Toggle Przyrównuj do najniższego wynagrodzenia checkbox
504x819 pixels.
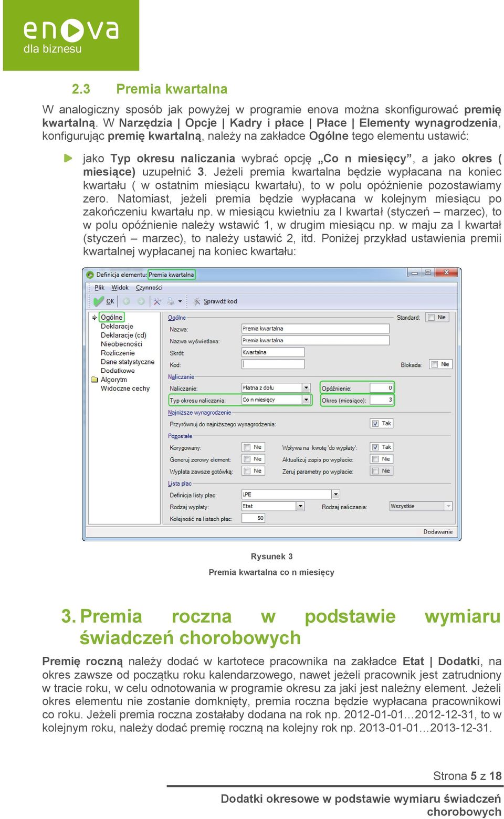click(375, 424)
